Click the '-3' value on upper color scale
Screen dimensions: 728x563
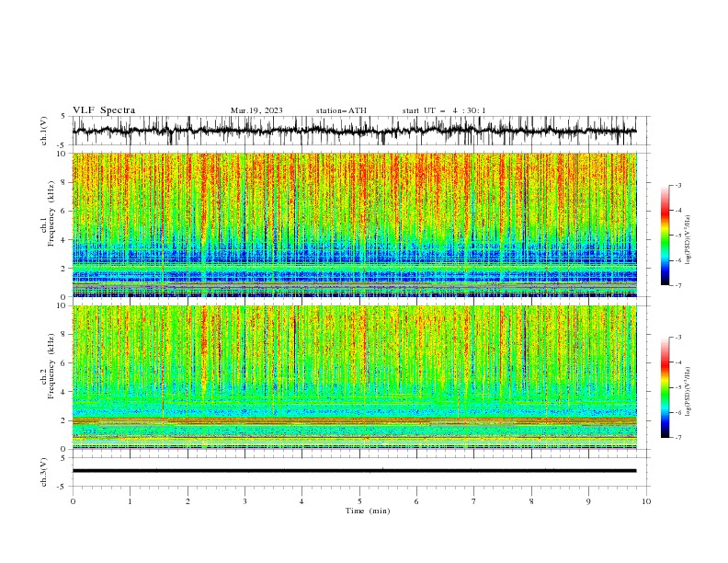pos(677,185)
